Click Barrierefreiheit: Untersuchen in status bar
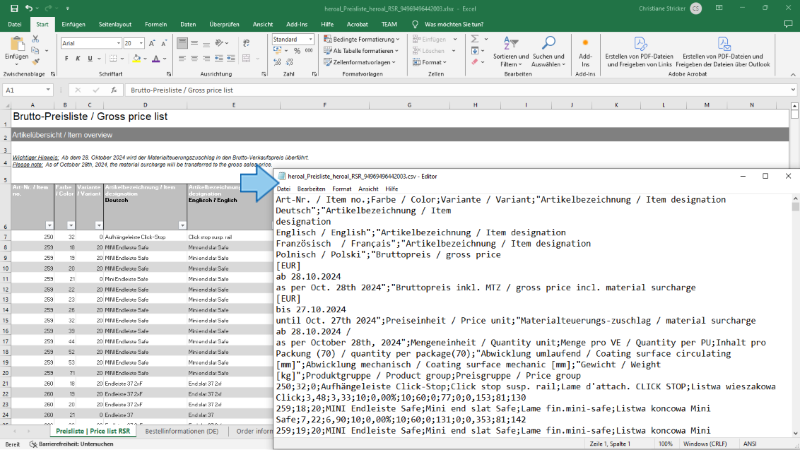 71,444
